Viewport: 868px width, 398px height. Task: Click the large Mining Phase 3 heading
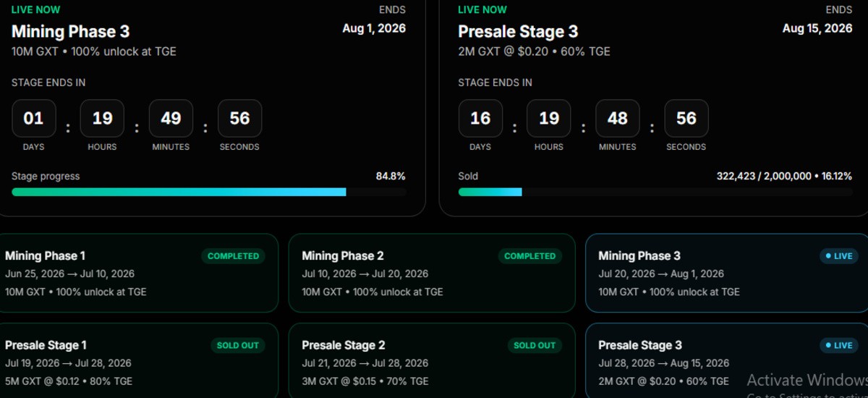[70, 32]
